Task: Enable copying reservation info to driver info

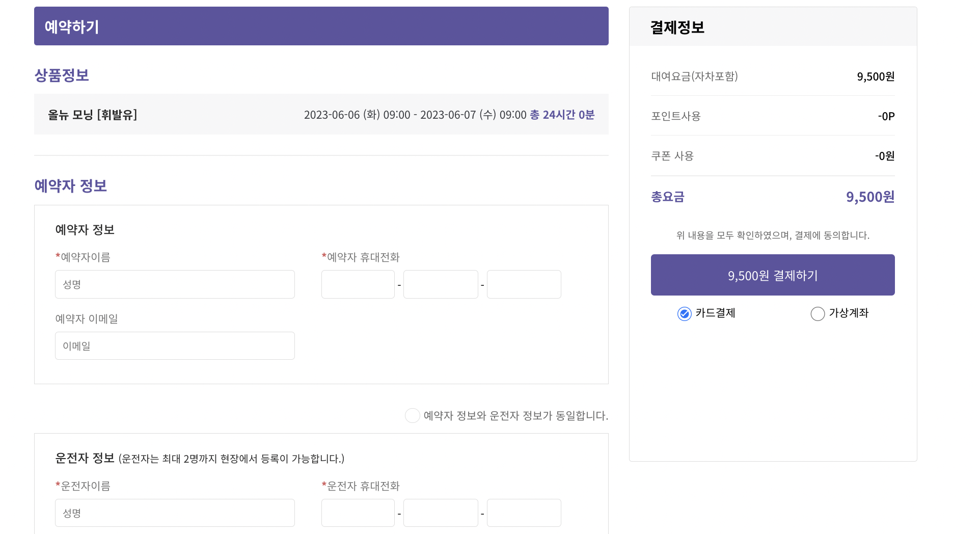Action: [412, 415]
